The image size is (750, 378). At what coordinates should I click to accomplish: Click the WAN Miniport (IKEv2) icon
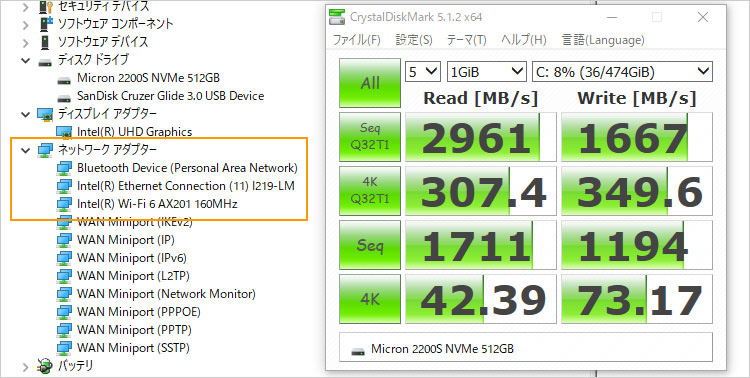pos(64,222)
